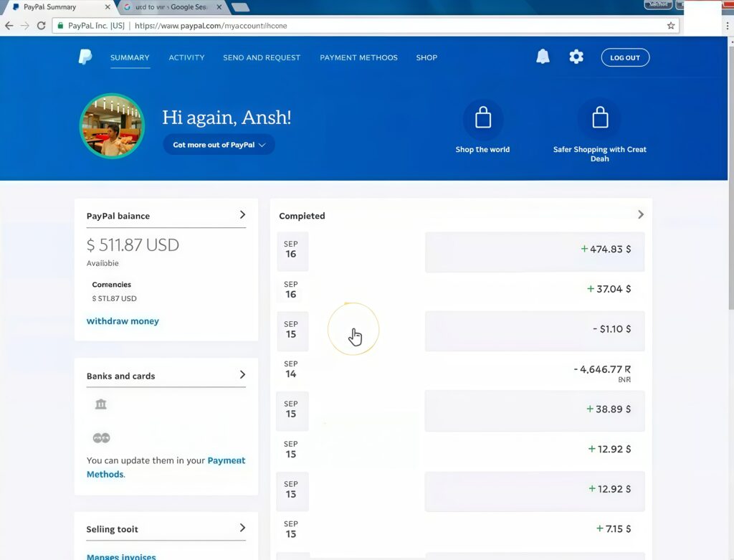Click the PayPal logo icon
The width and height of the screenshot is (734, 560).
[85, 57]
